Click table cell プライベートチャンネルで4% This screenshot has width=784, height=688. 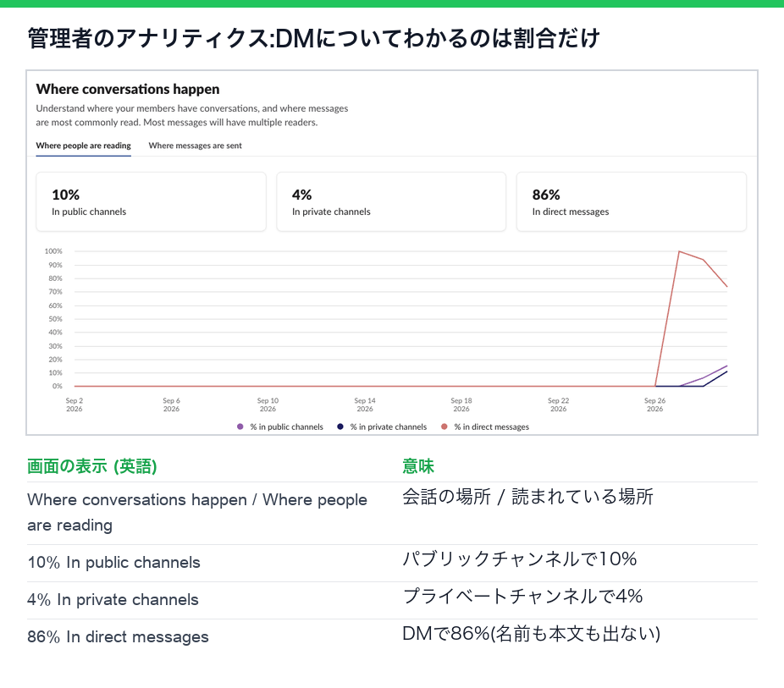coord(522,596)
